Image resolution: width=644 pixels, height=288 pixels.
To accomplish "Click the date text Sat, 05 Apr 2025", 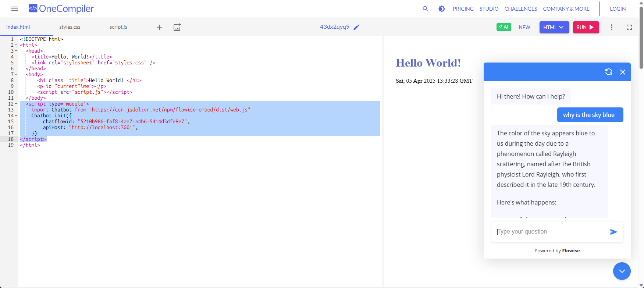I will (434, 81).
